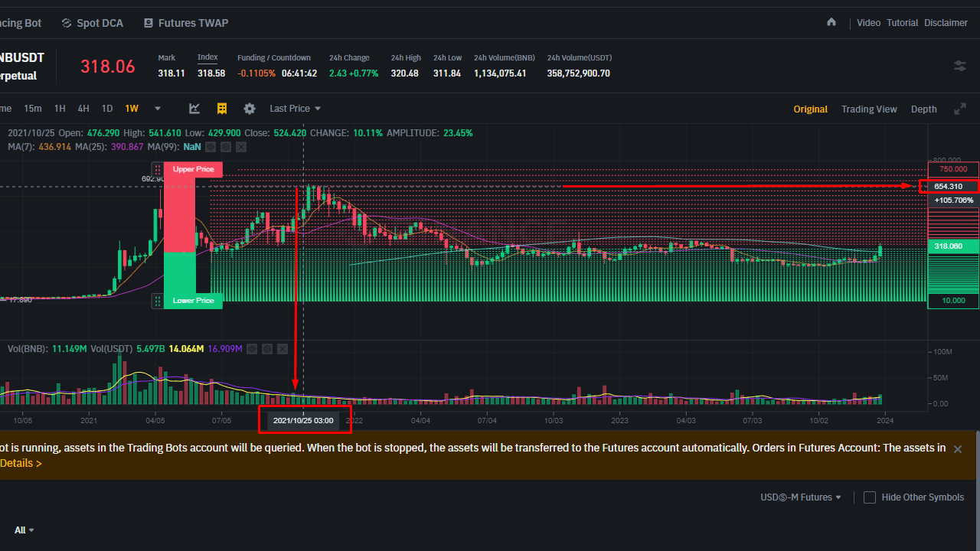Expand chart to fullscreen
980x551 pixels.
(960, 109)
